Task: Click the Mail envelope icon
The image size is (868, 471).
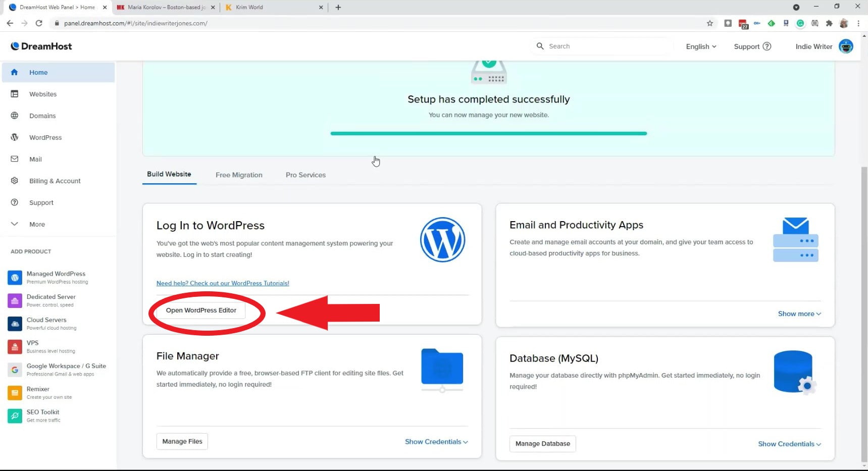Action: coord(15,159)
